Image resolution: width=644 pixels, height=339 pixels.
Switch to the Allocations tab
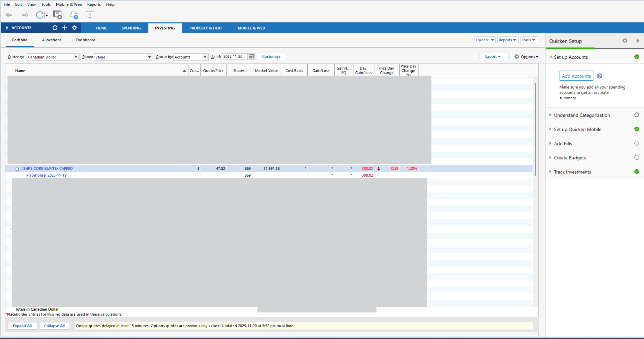click(51, 40)
